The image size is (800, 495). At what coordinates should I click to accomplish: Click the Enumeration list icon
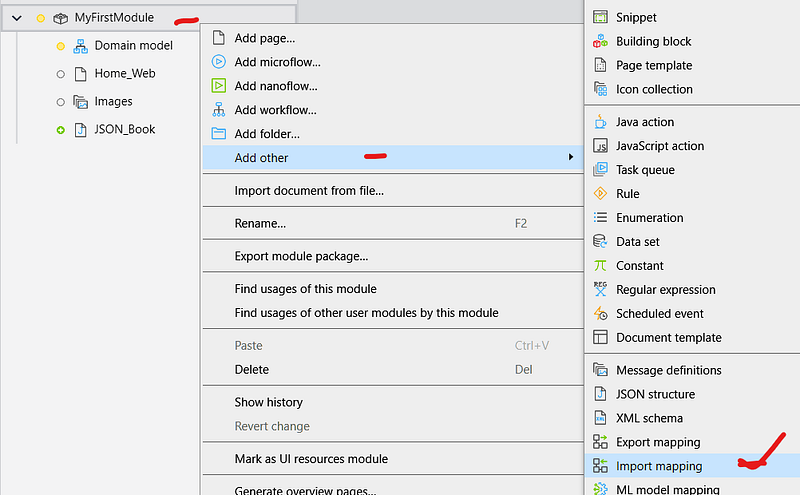600,218
